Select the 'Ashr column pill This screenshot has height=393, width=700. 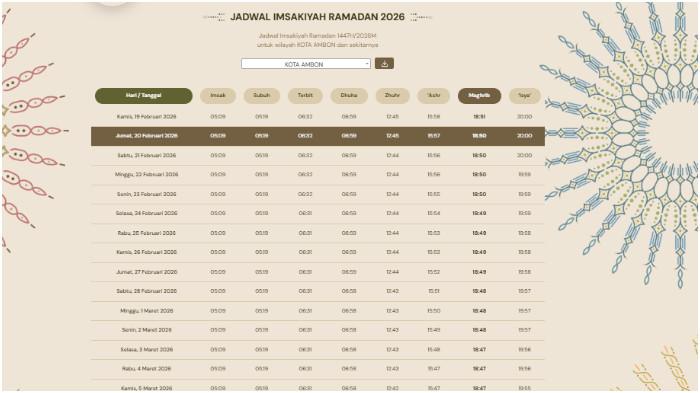[433, 96]
